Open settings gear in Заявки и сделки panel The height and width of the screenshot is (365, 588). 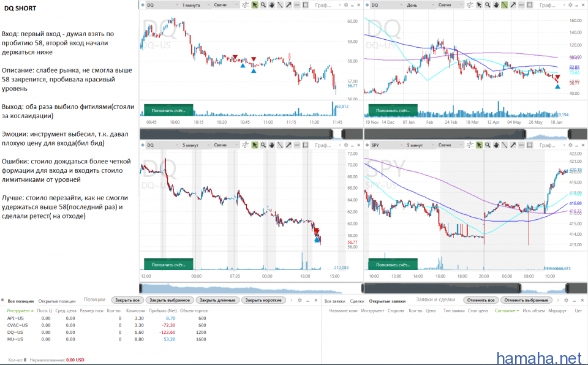point(566,300)
